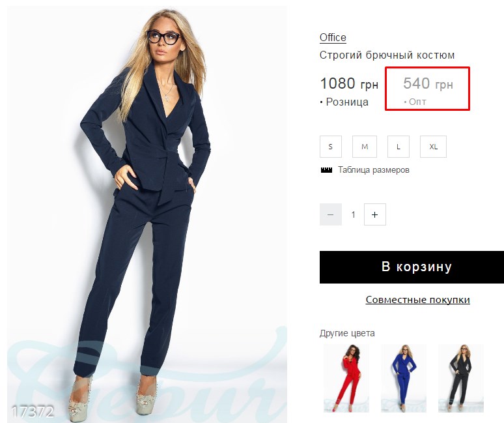Select the 1080 грн Розница retail price
Image resolution: width=504 pixels, height=423 pixels.
point(349,92)
